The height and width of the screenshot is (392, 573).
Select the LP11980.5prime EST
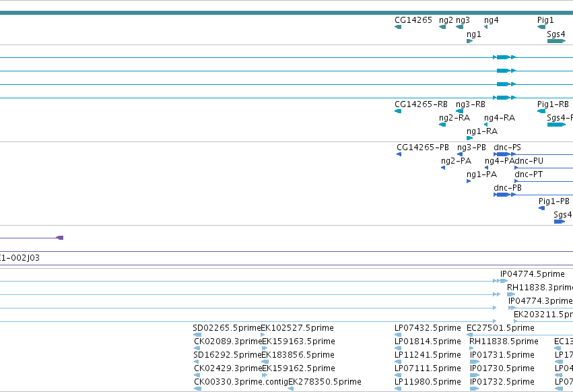(398, 389)
